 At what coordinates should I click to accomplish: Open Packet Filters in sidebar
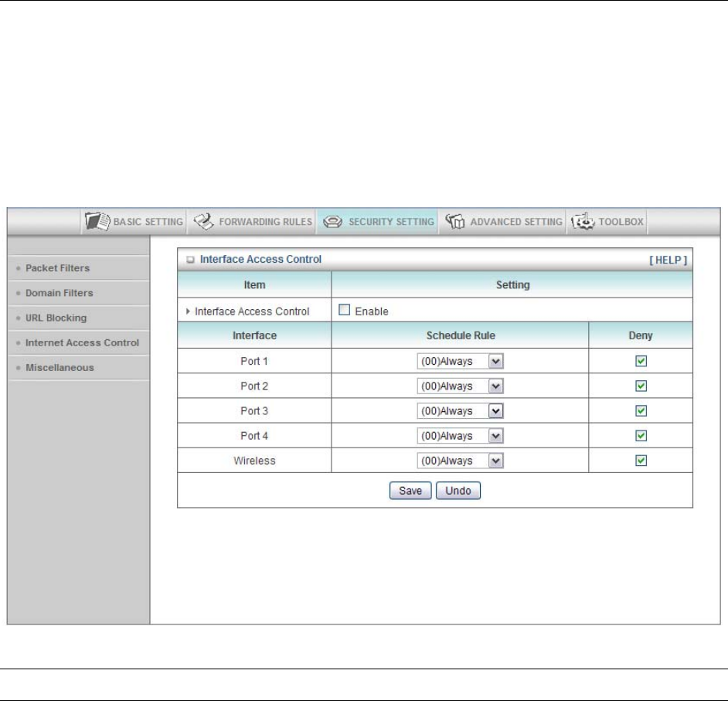[x=57, y=268]
